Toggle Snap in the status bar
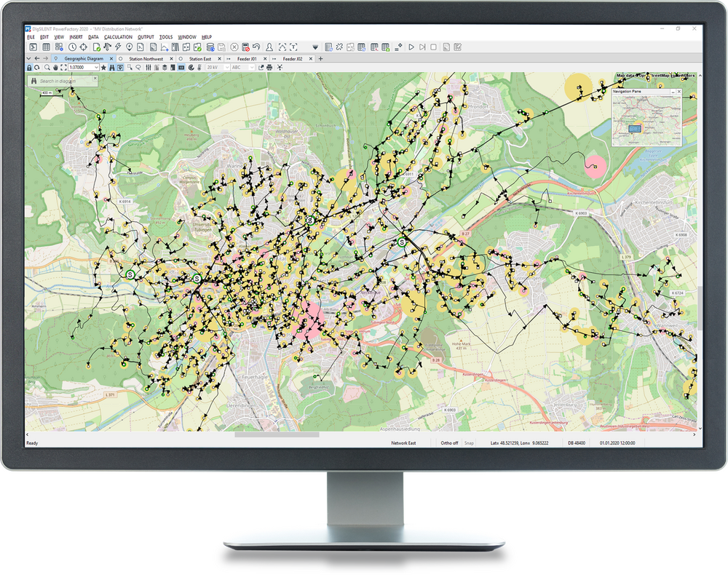728x580 pixels. (469, 442)
